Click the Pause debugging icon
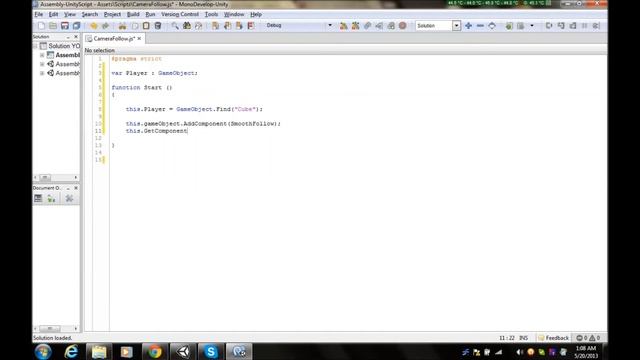The height and width of the screenshot is (360, 640). coord(584,26)
